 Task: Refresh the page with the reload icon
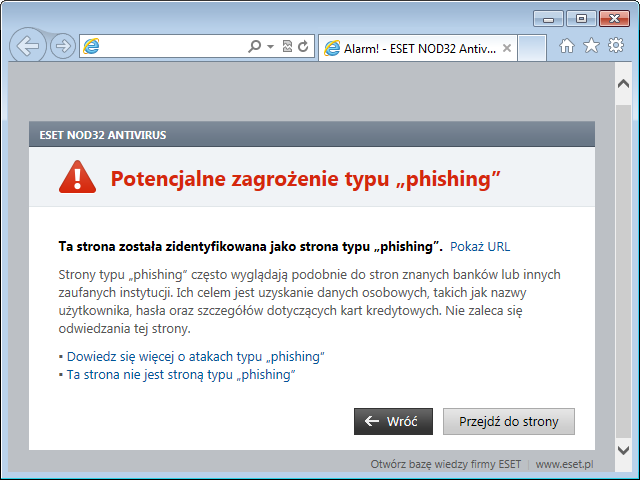[x=303, y=46]
